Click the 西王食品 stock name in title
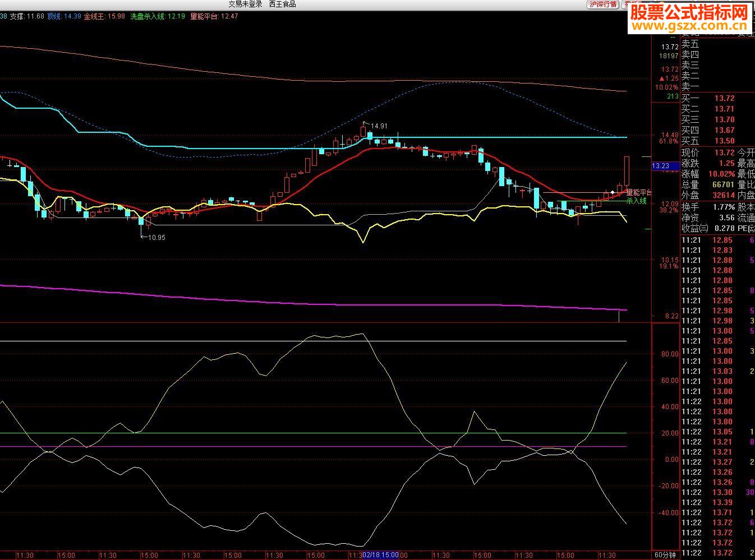Image resolution: width=755 pixels, height=560 pixels. tap(282, 4)
